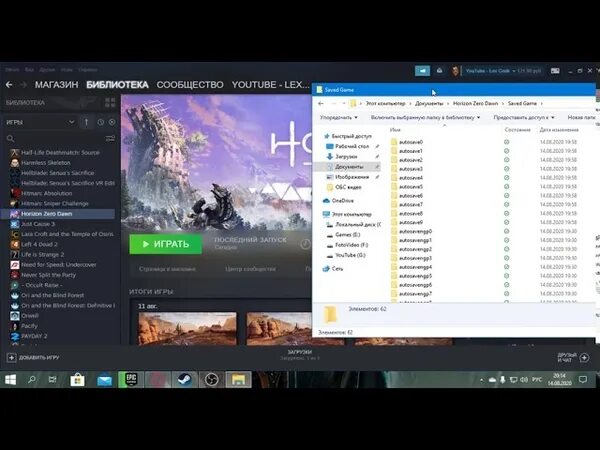Screen dimensions: 600x450
Task: Select the autosave0 folder
Action: [410, 142]
